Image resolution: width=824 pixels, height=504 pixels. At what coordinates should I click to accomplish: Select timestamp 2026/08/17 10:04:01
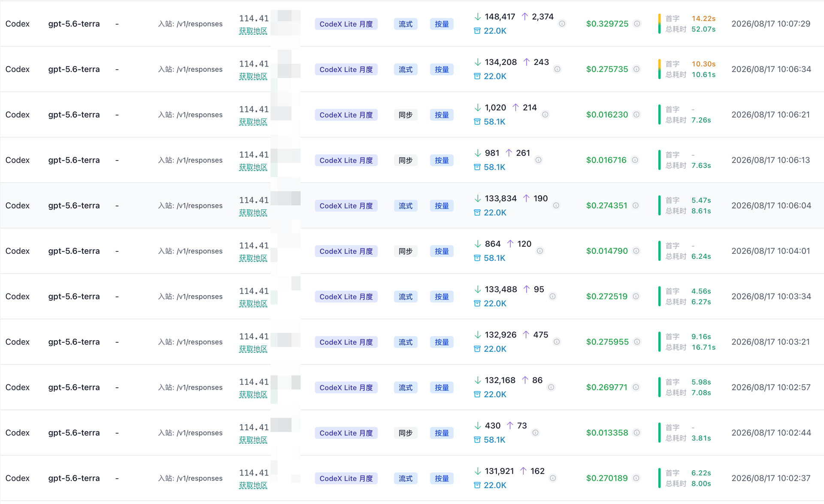click(771, 251)
